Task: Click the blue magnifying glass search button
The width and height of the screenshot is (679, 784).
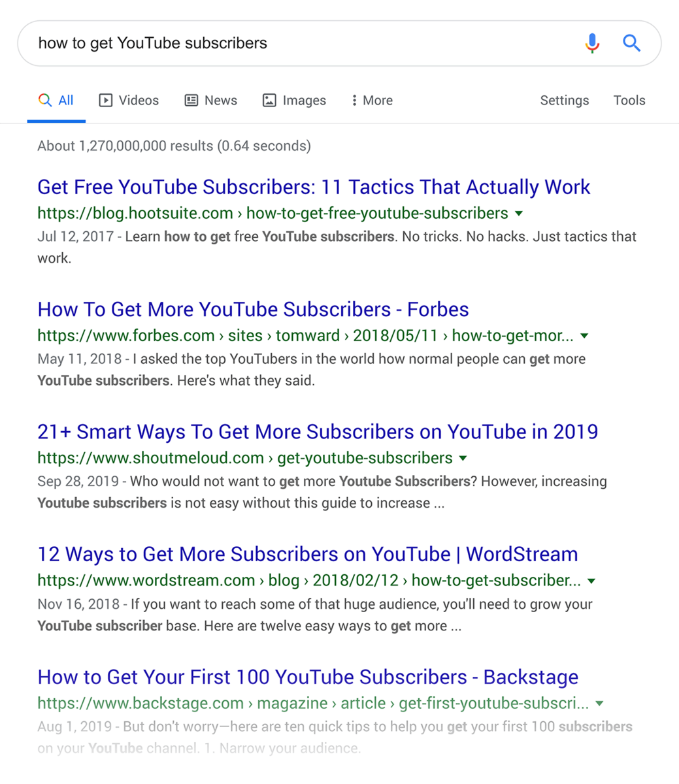Action: tap(631, 43)
